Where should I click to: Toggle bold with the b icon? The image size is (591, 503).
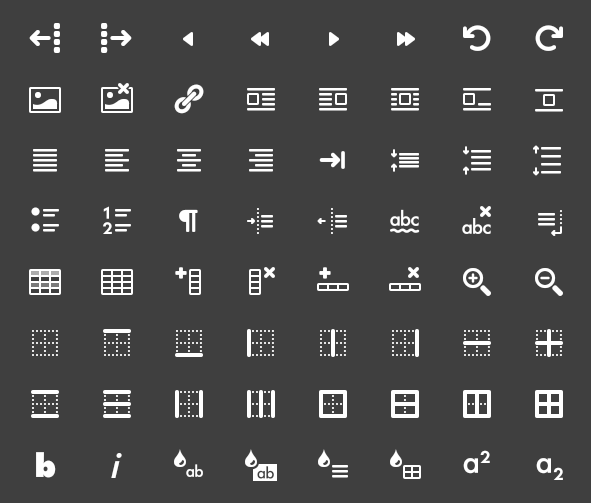(45, 465)
